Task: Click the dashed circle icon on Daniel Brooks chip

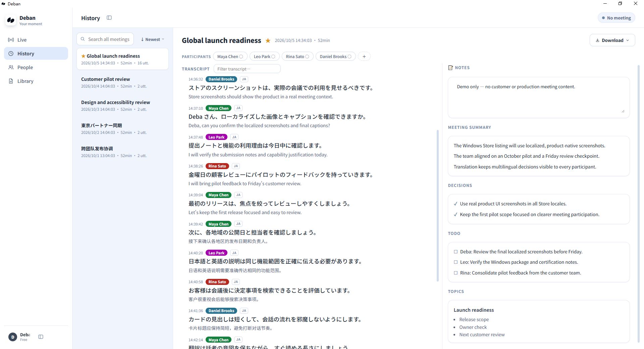Action: click(x=350, y=57)
